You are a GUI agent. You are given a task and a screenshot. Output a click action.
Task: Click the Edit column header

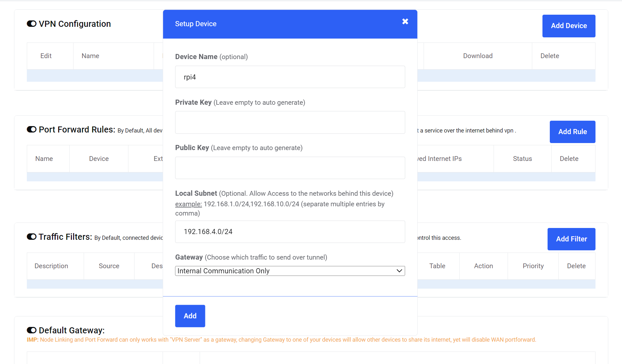pyautogui.click(x=46, y=56)
